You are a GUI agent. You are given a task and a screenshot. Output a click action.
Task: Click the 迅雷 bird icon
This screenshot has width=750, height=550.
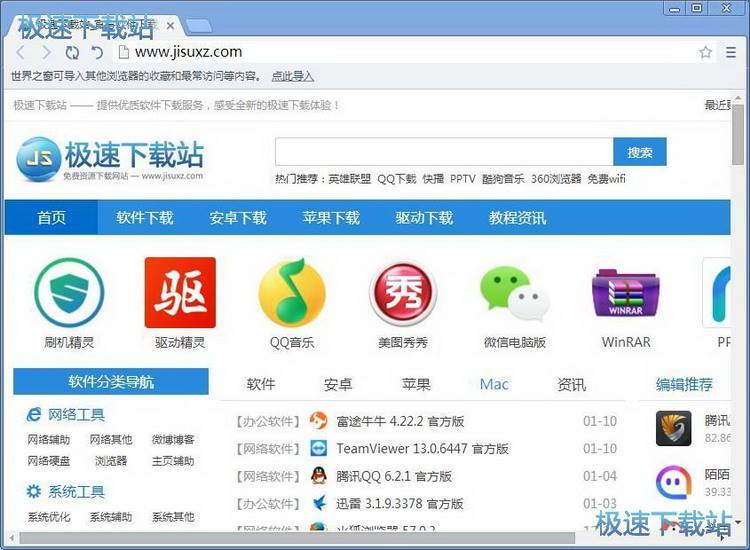(x=319, y=503)
